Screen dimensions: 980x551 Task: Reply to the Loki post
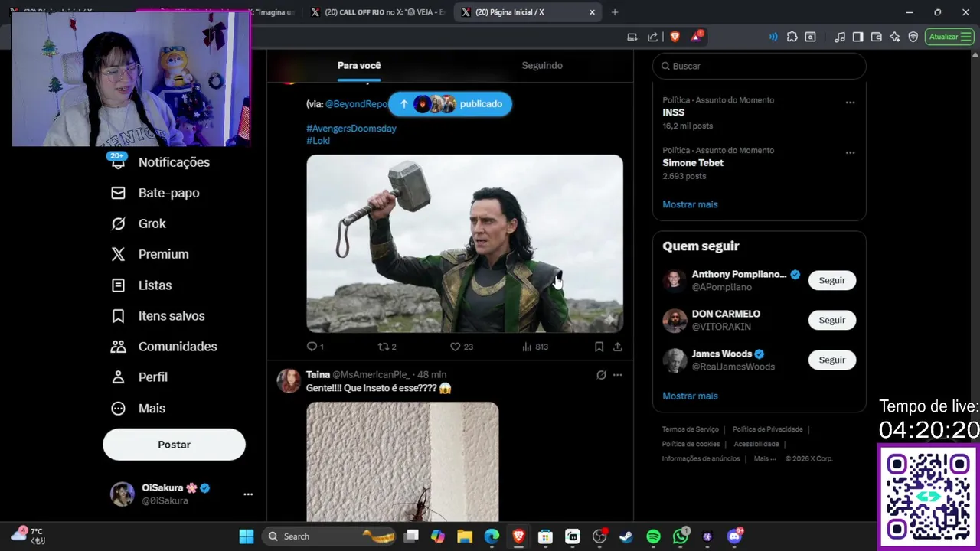click(315, 347)
